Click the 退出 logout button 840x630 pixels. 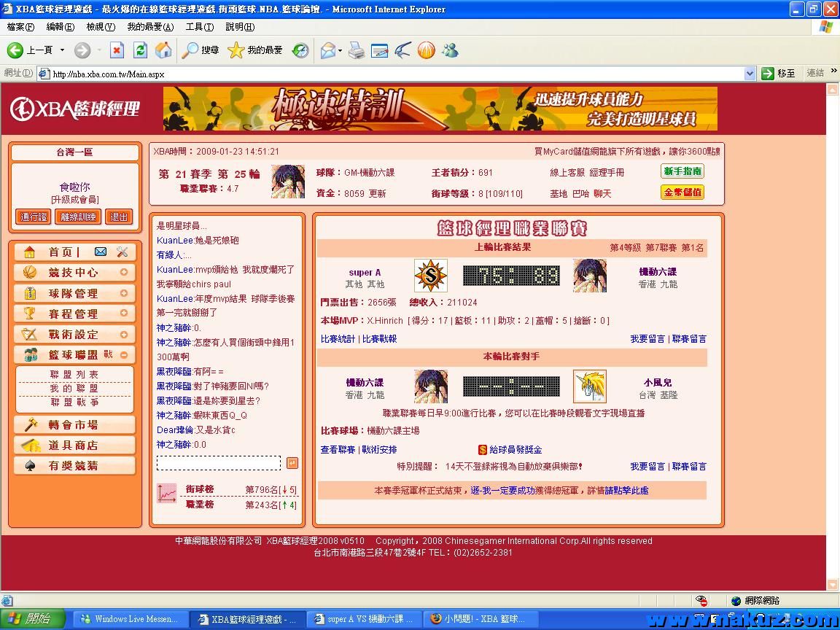[119, 217]
